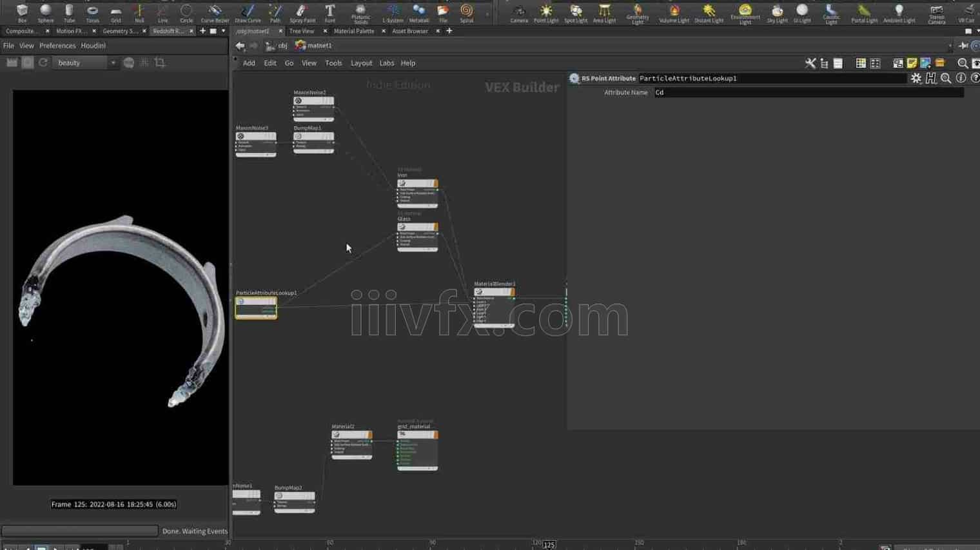The width and height of the screenshot is (980, 550).
Task: Click the Camera shelf tool
Action: pyautogui.click(x=518, y=13)
